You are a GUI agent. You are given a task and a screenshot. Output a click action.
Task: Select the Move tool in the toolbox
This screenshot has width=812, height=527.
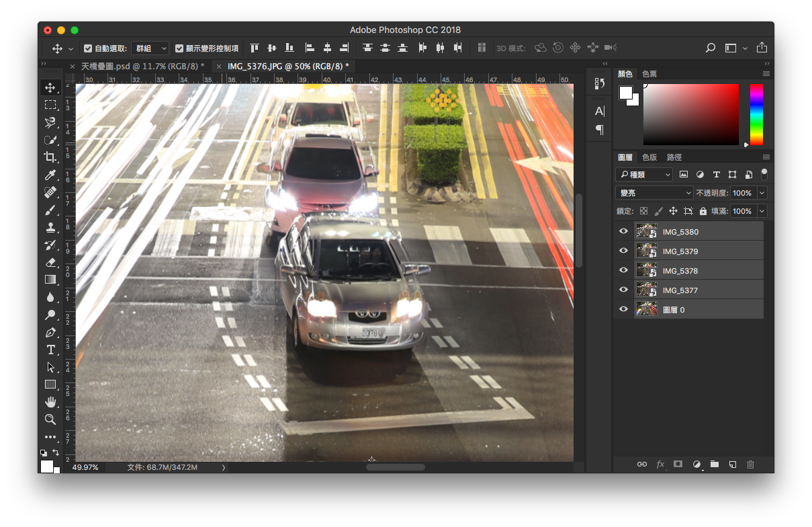click(x=50, y=87)
